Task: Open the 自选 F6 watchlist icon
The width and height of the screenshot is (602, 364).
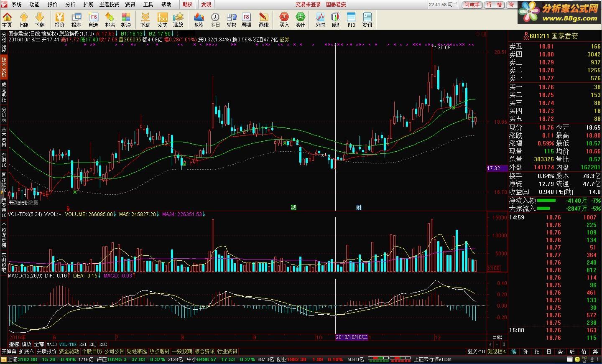Action: pos(94,20)
